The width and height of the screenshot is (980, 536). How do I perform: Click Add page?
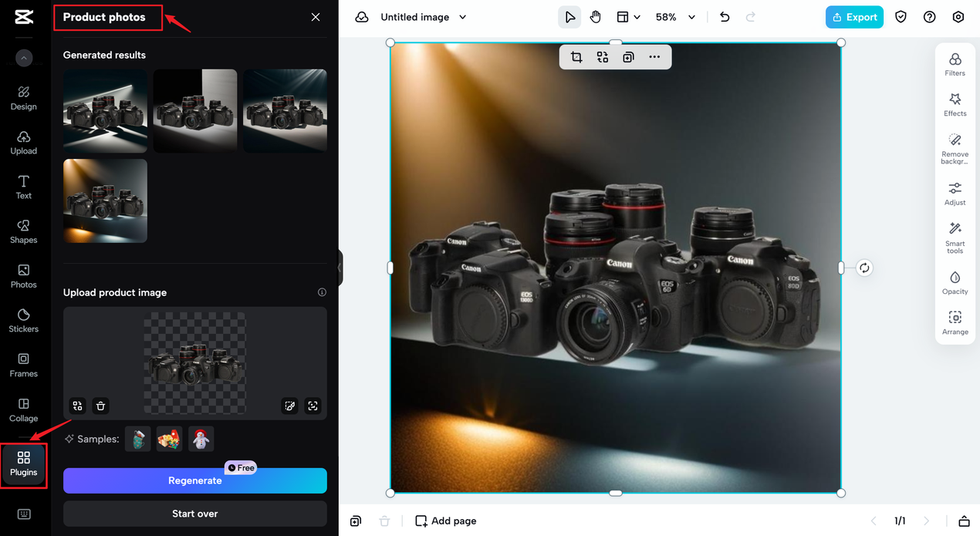pos(446,521)
